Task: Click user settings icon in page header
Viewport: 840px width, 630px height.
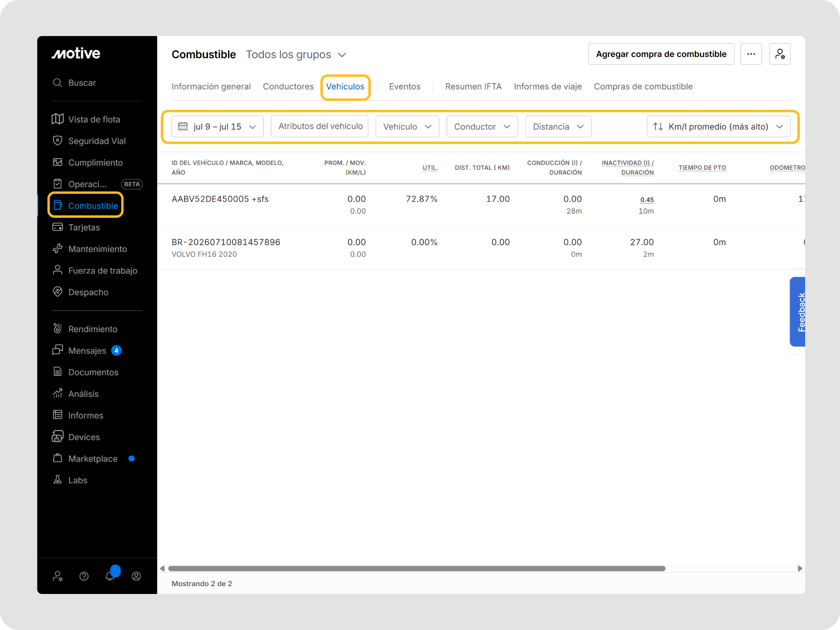Action: pyautogui.click(x=780, y=54)
